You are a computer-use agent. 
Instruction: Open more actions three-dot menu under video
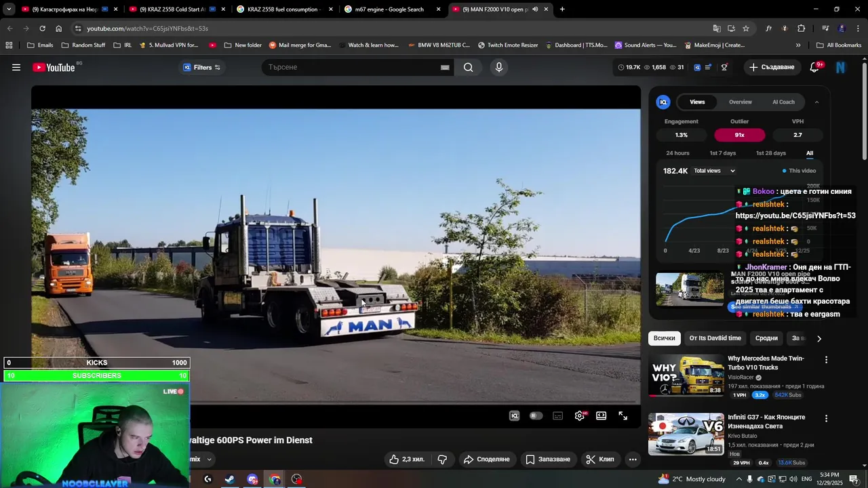pos(633,459)
